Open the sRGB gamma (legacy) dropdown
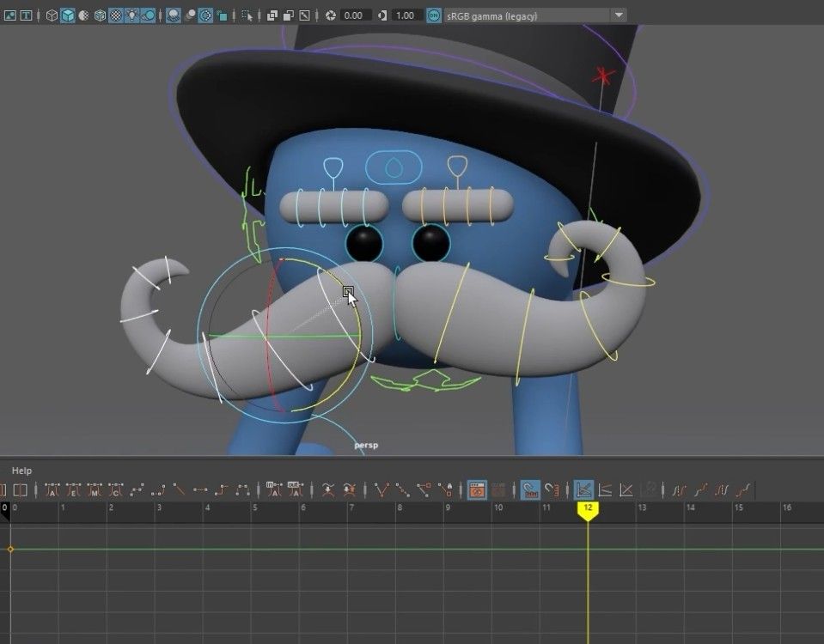The width and height of the screenshot is (824, 644). tap(619, 15)
